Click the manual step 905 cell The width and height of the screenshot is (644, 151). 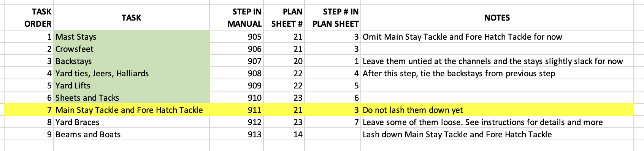click(236, 37)
